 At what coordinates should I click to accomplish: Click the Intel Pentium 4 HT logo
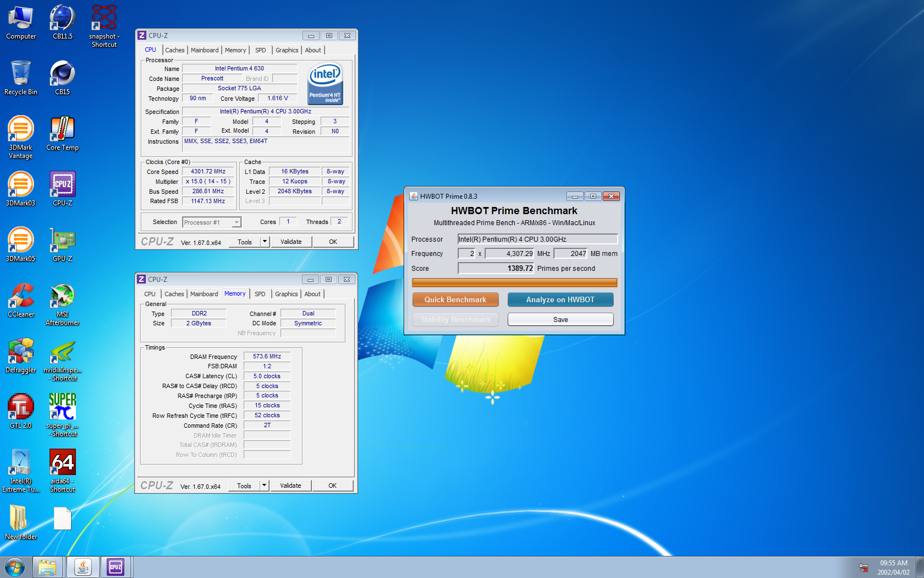pyautogui.click(x=325, y=84)
